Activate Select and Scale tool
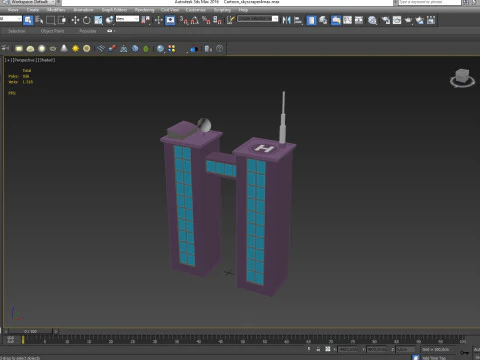480x360 pixels. [x=98, y=20]
